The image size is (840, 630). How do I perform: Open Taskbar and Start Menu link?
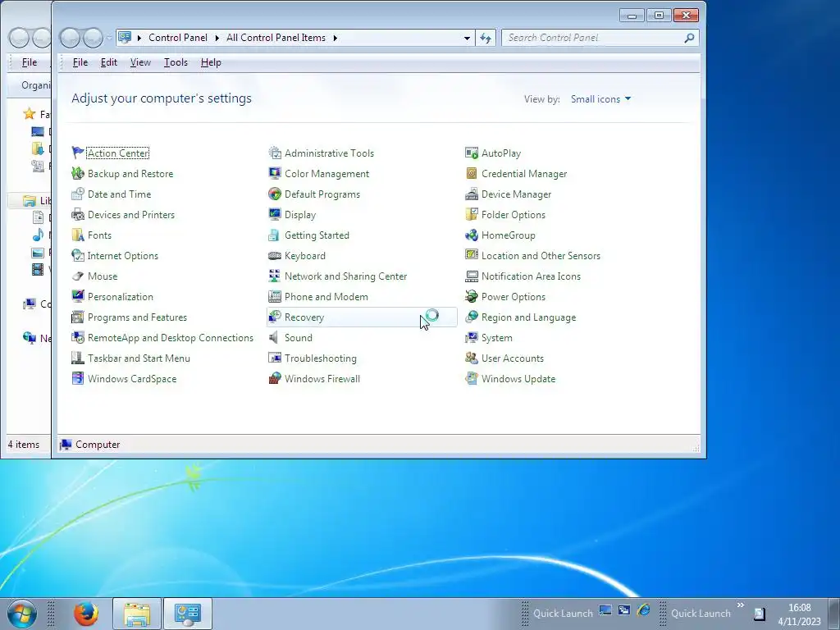[139, 358]
